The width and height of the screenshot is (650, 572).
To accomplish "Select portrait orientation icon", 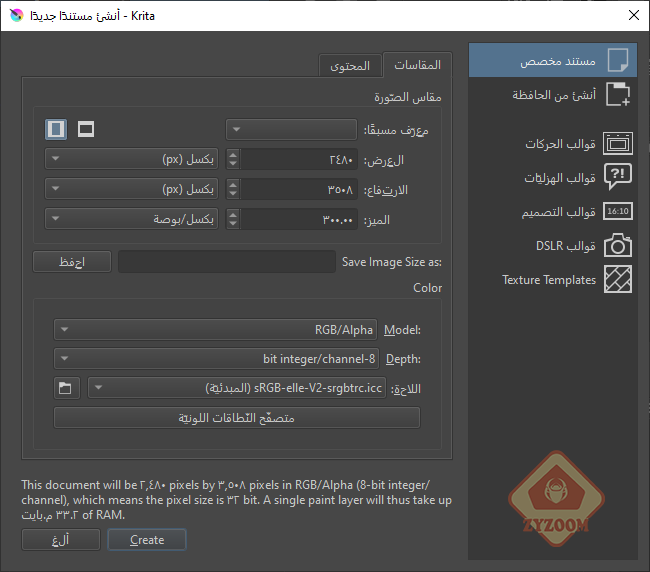I will point(56,129).
